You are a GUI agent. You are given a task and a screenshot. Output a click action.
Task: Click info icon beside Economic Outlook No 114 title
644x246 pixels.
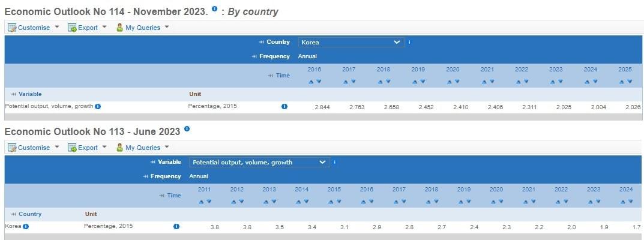click(x=215, y=10)
